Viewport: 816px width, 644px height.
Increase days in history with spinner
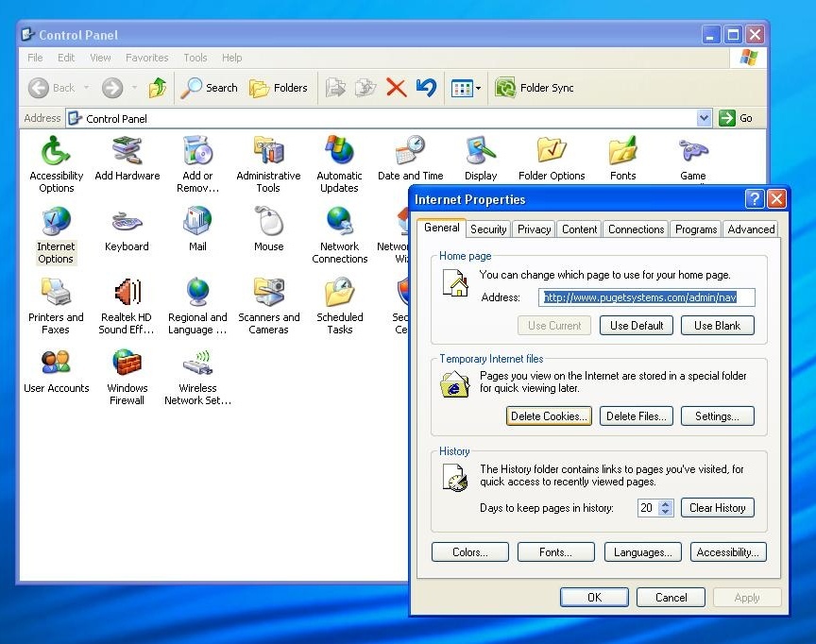[666, 503]
